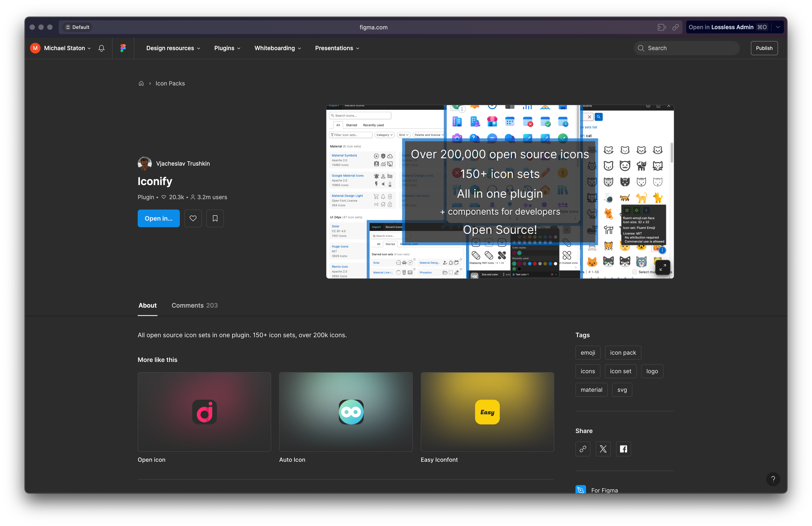The height and width of the screenshot is (526, 812).
Task: Click the For Figma label
Action: click(x=605, y=490)
